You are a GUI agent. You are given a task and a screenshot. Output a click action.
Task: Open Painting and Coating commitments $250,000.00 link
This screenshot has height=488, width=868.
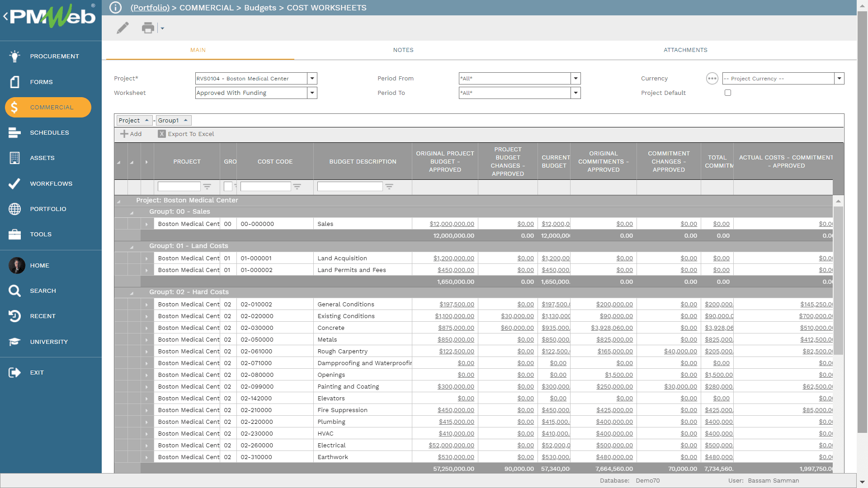point(614,387)
